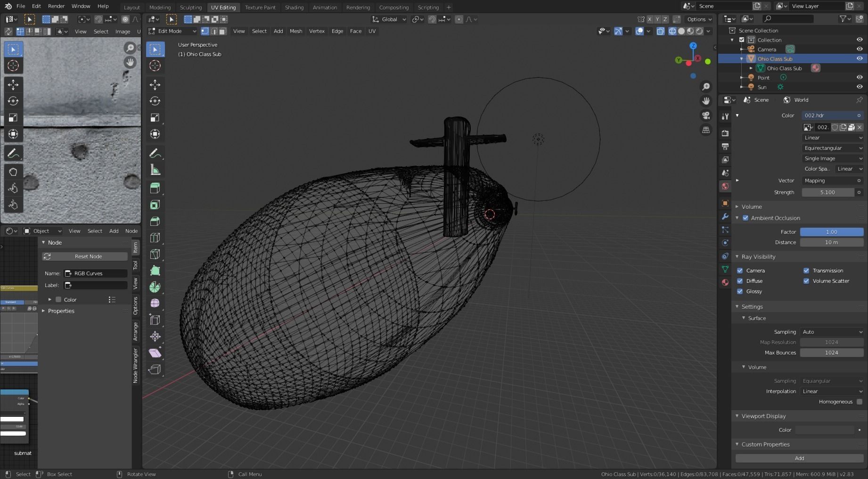This screenshot has height=479, width=868.
Task: Uncheck Volume Scatter ray visibility
Action: (x=806, y=281)
